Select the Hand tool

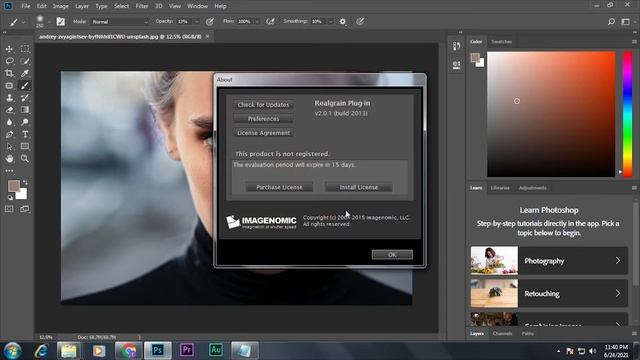[9, 158]
